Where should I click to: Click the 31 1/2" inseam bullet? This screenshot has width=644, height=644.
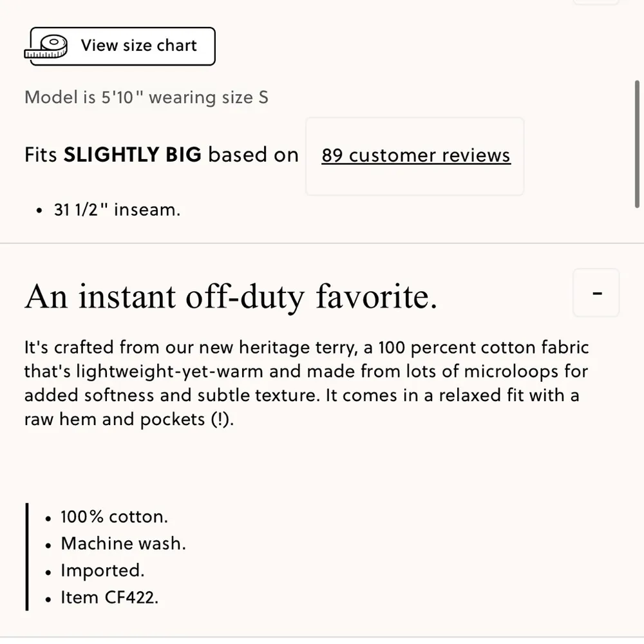click(117, 210)
